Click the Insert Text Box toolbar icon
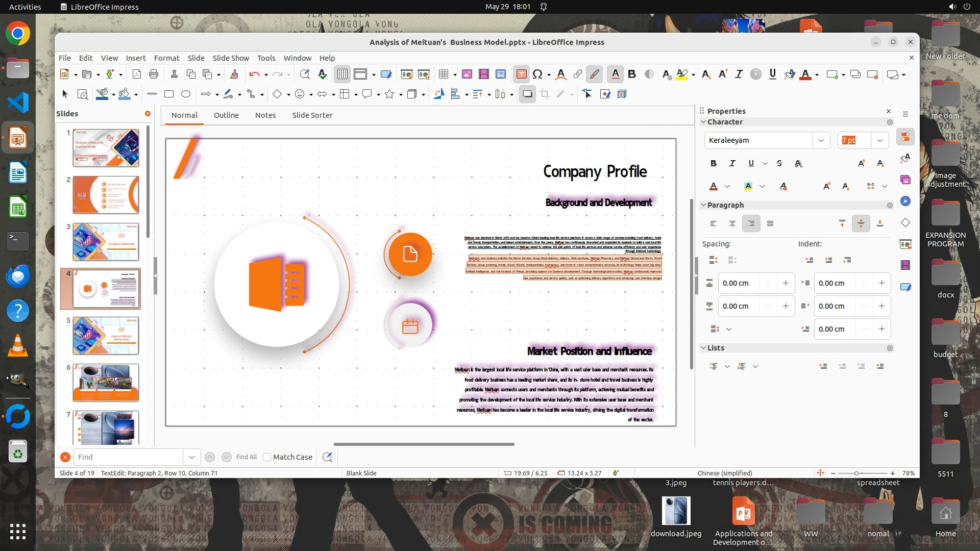 pos(521,74)
